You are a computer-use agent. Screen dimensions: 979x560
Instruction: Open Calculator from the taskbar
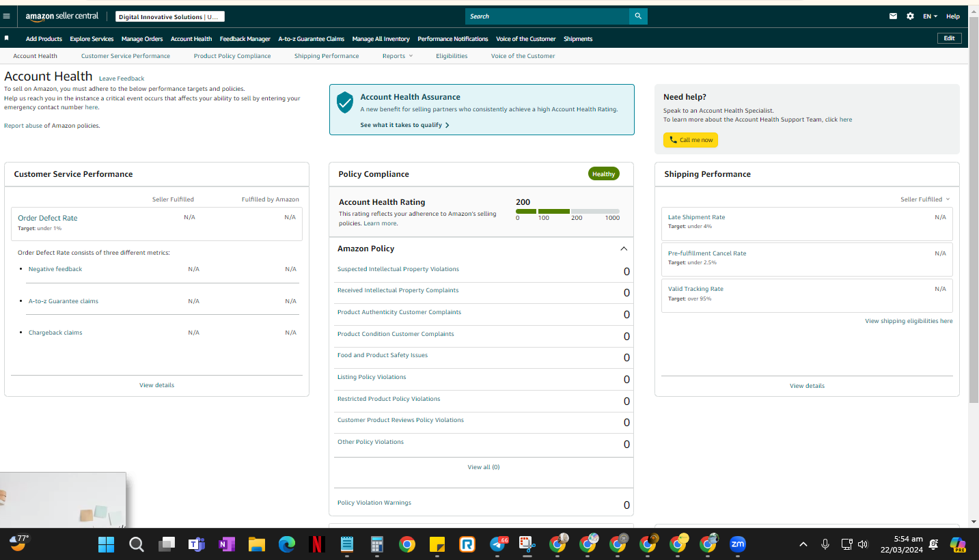pyautogui.click(x=377, y=544)
